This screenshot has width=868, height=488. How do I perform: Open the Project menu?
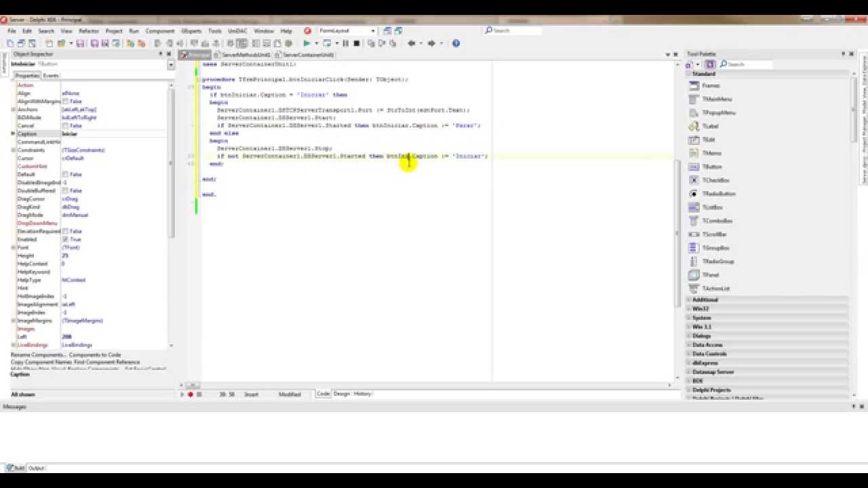[114, 31]
